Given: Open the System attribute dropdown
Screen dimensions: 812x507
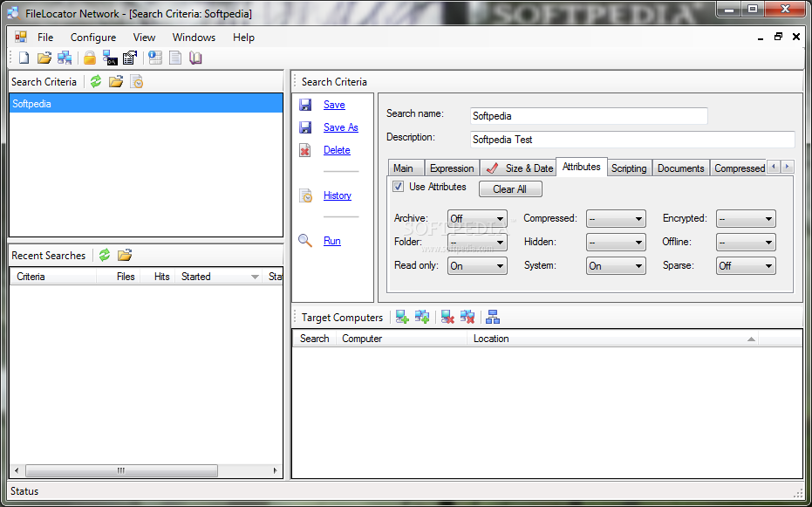Looking at the screenshot, I should [616, 265].
